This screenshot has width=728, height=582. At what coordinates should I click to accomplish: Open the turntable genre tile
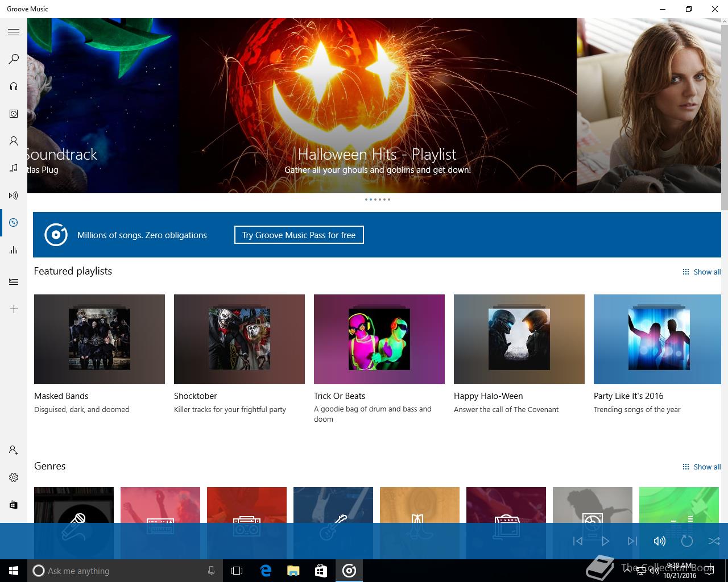click(x=593, y=523)
